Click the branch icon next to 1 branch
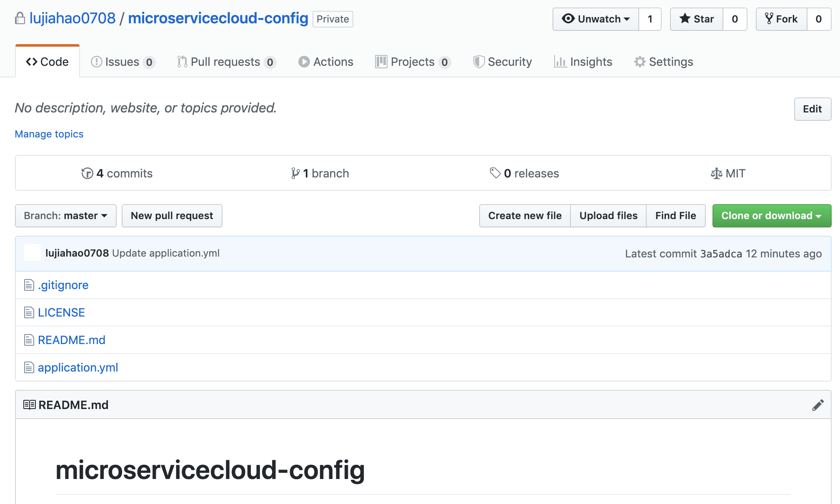 [x=295, y=173]
